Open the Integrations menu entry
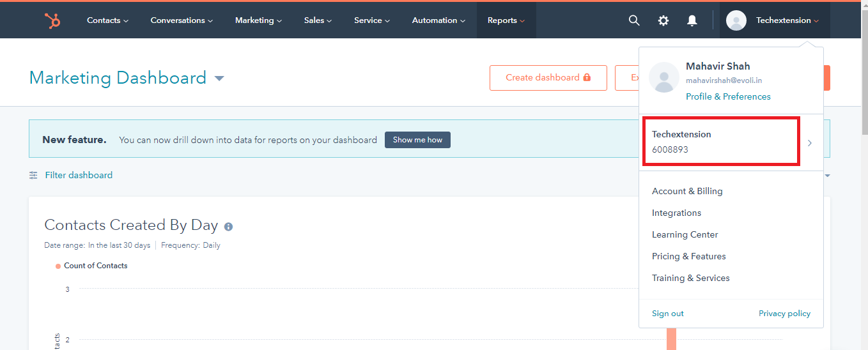 pyautogui.click(x=676, y=213)
